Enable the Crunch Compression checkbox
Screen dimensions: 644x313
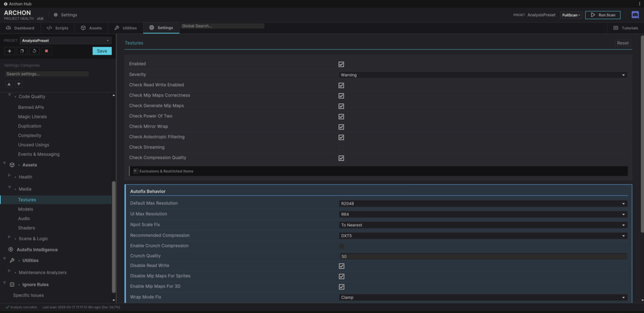tap(341, 246)
